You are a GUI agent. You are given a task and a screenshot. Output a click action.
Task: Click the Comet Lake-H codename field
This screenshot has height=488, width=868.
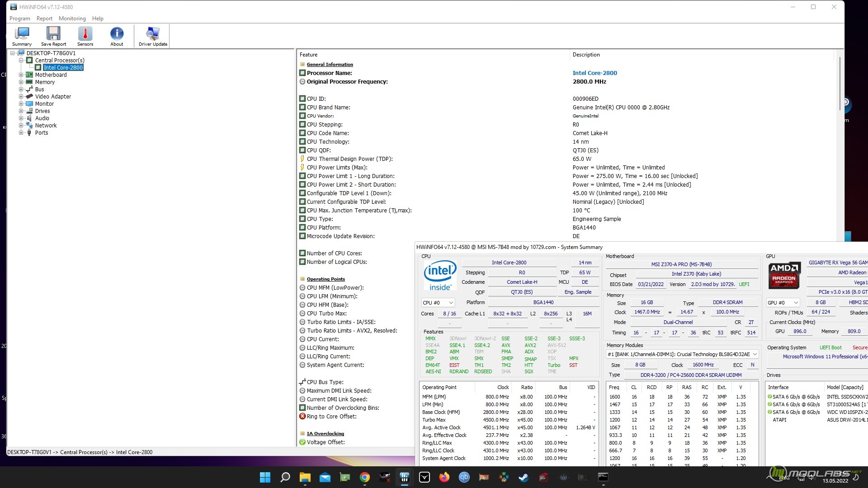(522, 282)
